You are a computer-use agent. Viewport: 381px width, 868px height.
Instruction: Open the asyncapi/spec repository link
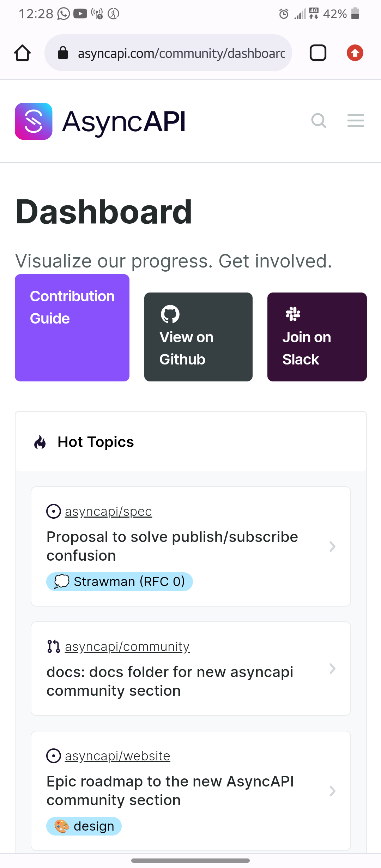pos(108,511)
